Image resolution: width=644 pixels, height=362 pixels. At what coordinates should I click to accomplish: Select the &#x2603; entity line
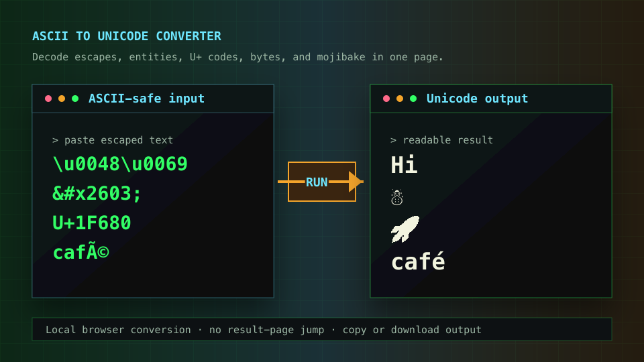point(97,193)
